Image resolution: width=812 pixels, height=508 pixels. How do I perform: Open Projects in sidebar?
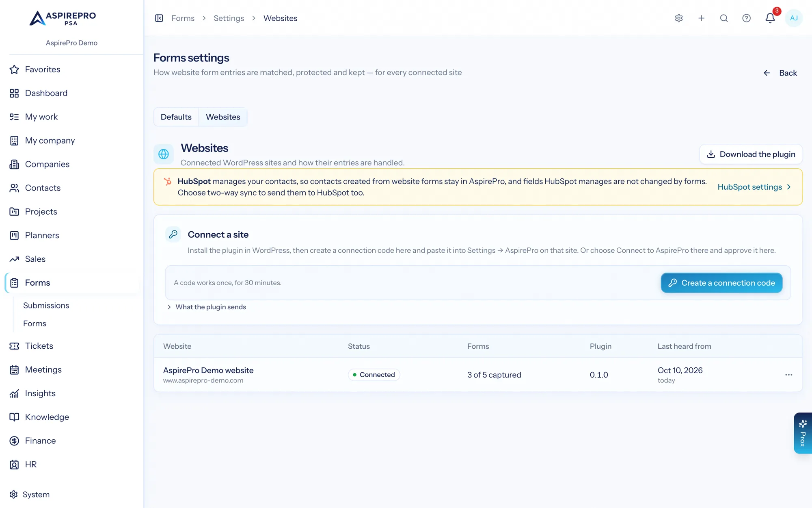(x=72, y=212)
